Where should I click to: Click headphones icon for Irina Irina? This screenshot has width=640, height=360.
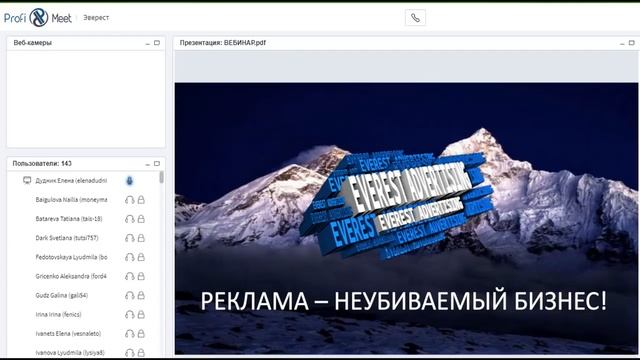129,315
